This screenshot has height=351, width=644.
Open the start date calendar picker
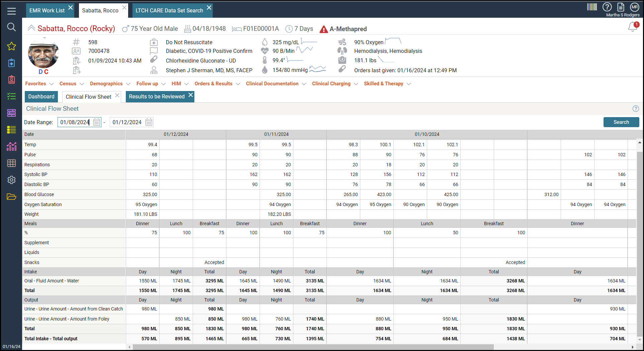(96, 122)
